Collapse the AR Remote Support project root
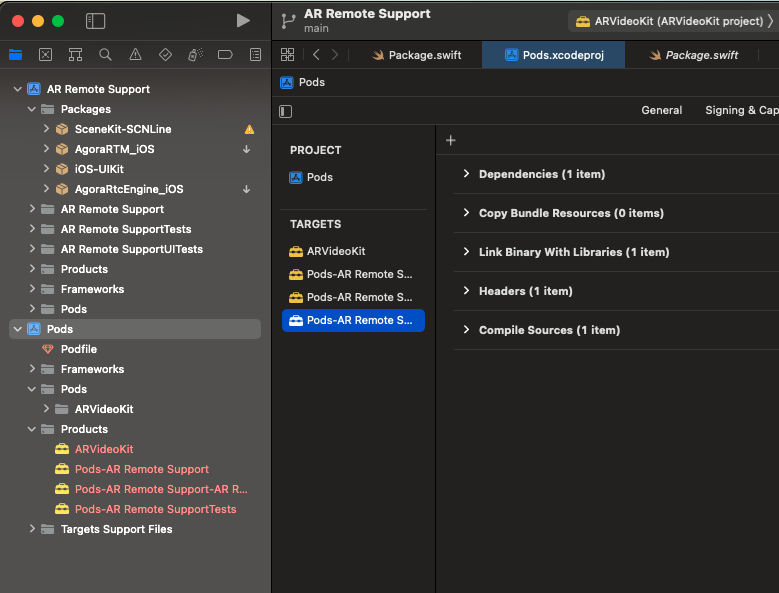This screenshot has width=779, height=593. coord(17,89)
